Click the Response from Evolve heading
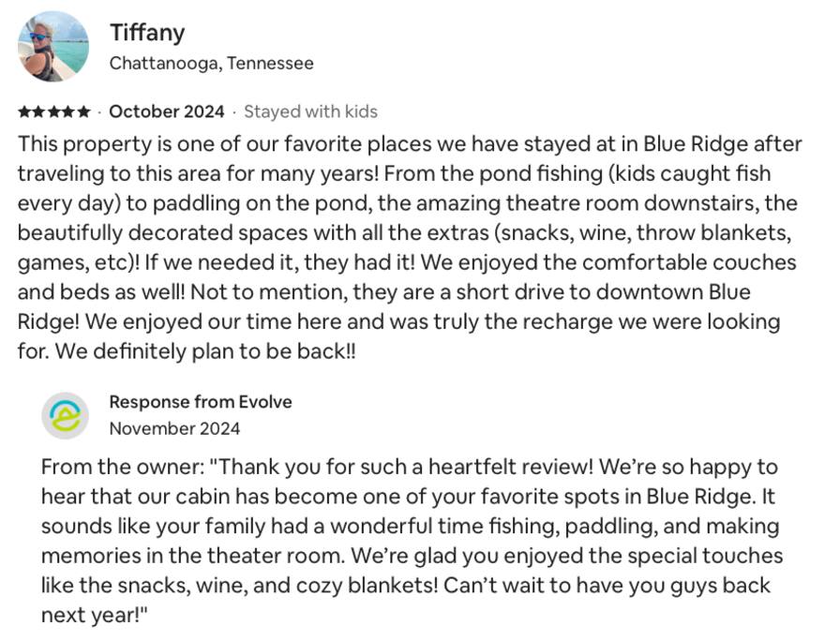The image size is (840, 640). coord(201,402)
